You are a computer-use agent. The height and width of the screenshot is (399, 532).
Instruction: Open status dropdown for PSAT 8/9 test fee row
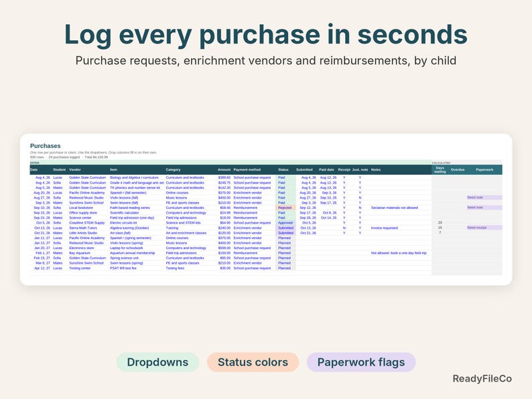(284, 268)
